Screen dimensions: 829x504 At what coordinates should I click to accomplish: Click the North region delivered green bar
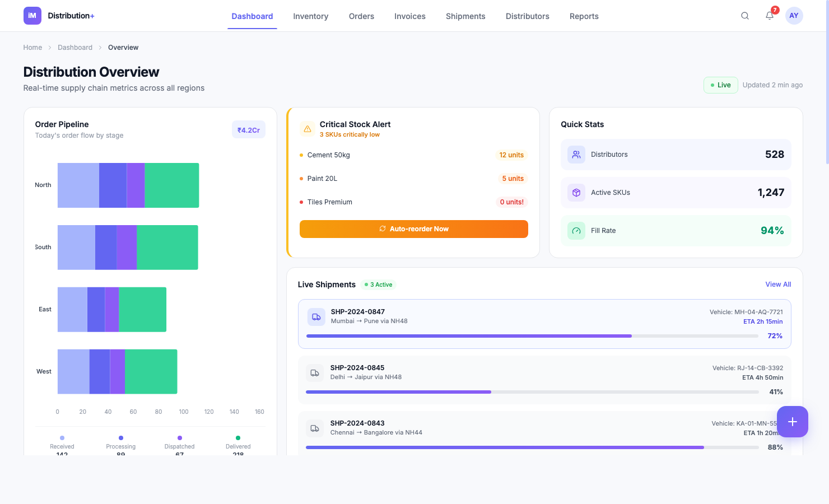click(x=171, y=185)
